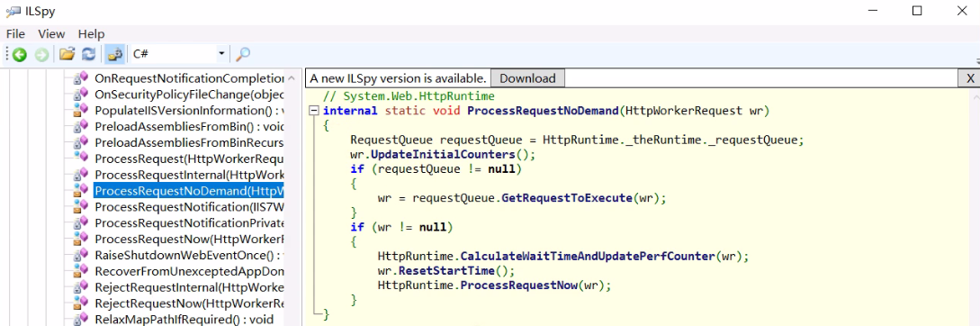Open the View menu

[x=51, y=34]
